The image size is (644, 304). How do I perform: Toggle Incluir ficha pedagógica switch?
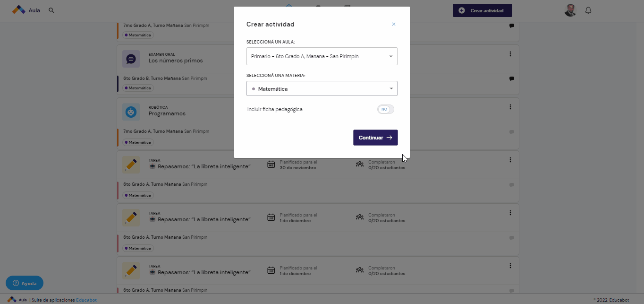[x=385, y=109]
